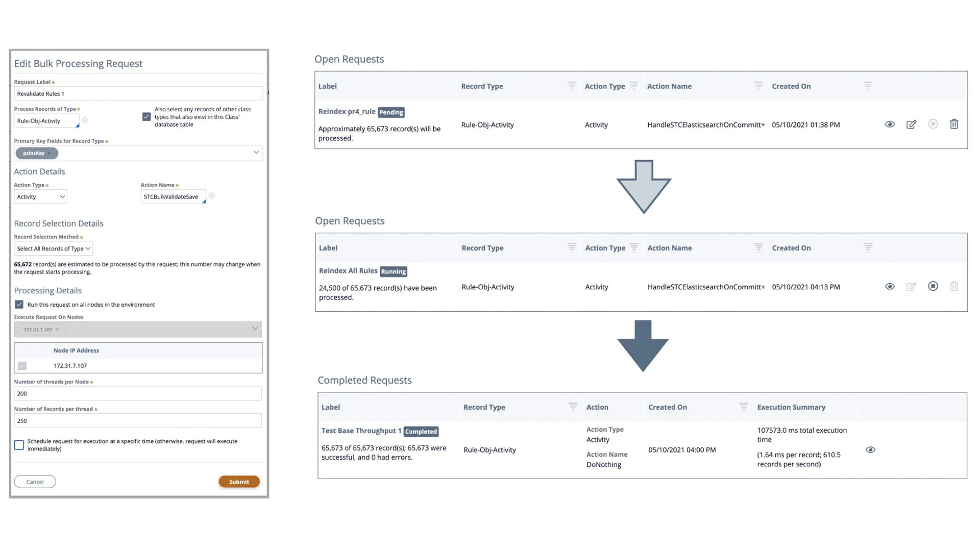
Task: Click Cancel button
Action: tap(35, 482)
